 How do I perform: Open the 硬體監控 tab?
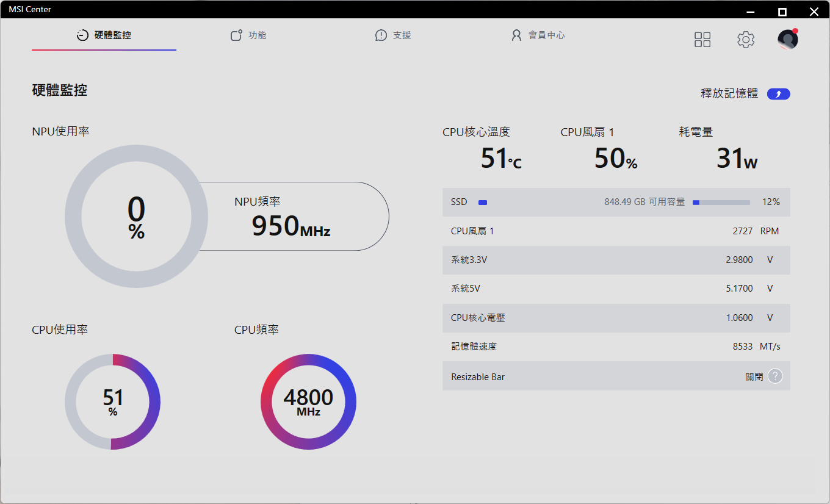coord(104,35)
